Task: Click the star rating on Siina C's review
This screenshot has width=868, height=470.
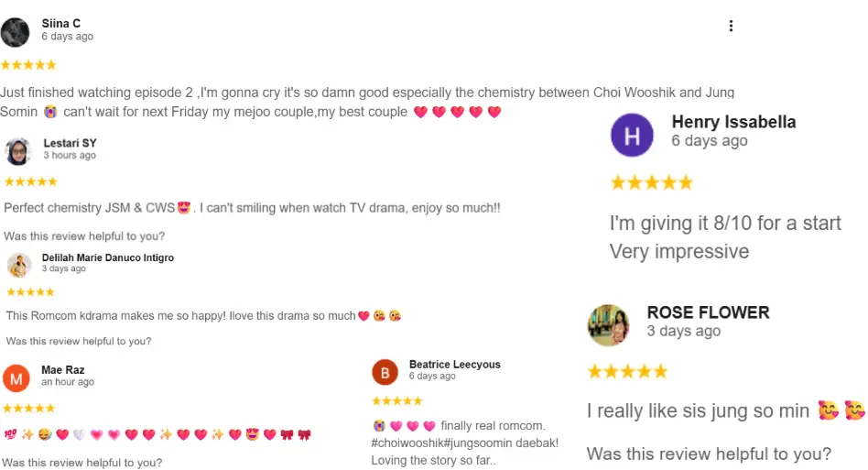Action: (28, 65)
